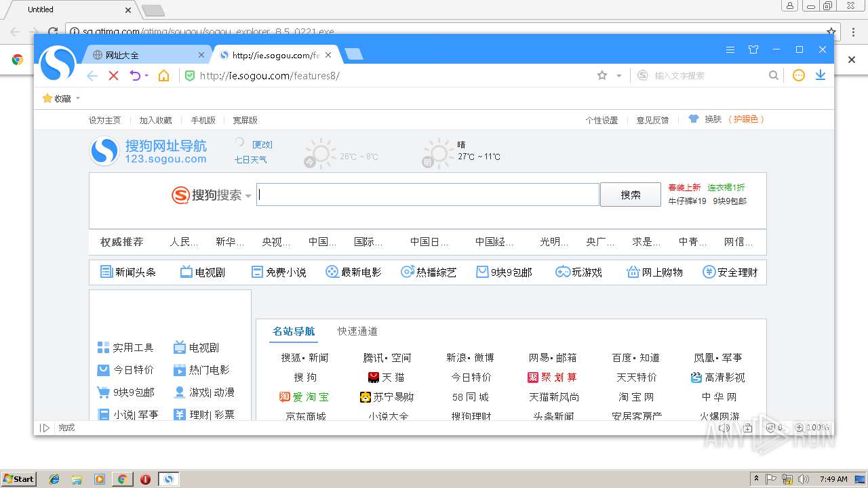The image size is (868, 488).
Task: Open the skin shirt icon
Action: click(753, 49)
